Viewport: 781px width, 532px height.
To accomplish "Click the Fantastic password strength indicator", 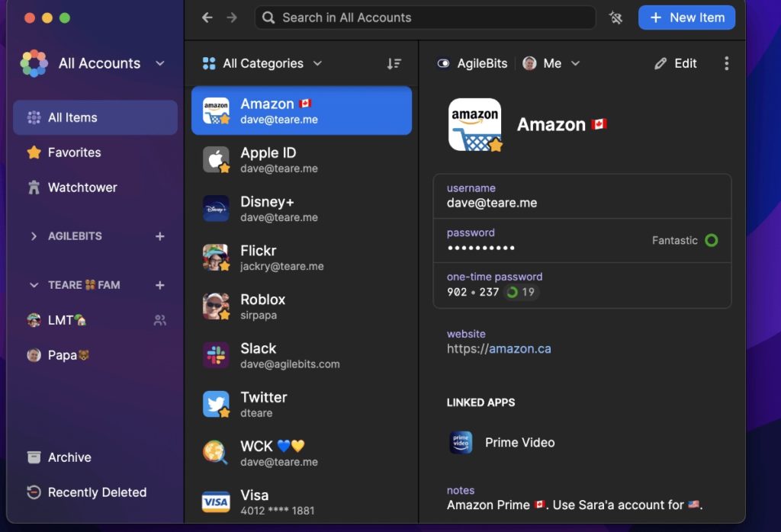I will point(684,240).
